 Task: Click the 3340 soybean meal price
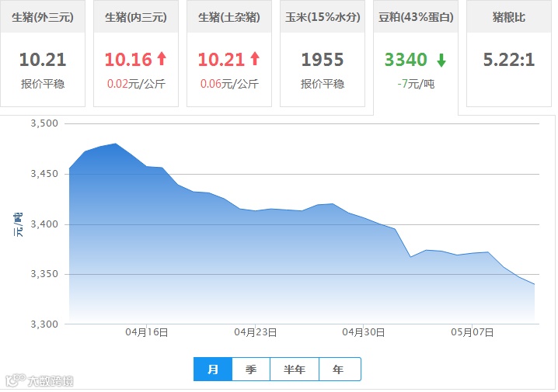point(406,59)
